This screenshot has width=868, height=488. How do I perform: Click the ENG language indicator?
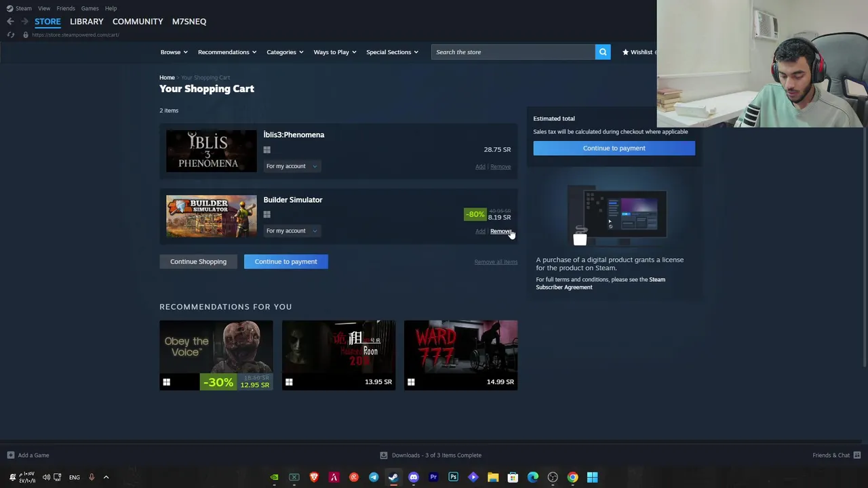pos(75,477)
